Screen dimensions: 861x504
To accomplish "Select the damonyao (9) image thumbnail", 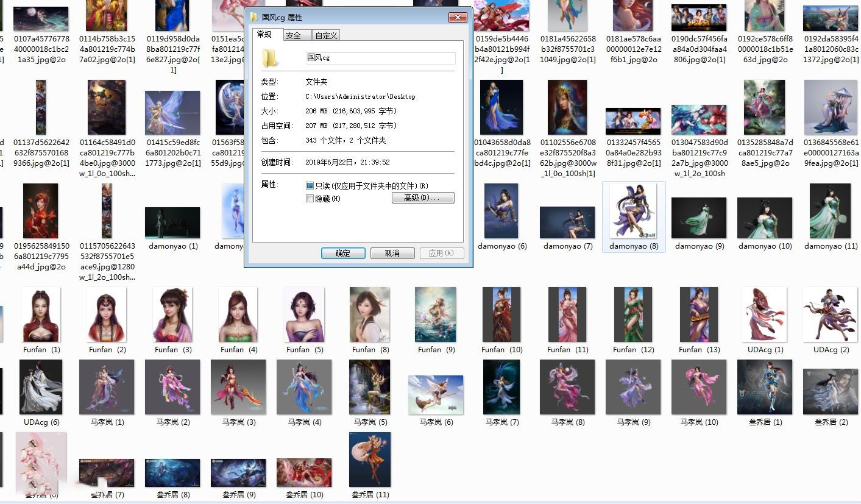I will point(699,218).
